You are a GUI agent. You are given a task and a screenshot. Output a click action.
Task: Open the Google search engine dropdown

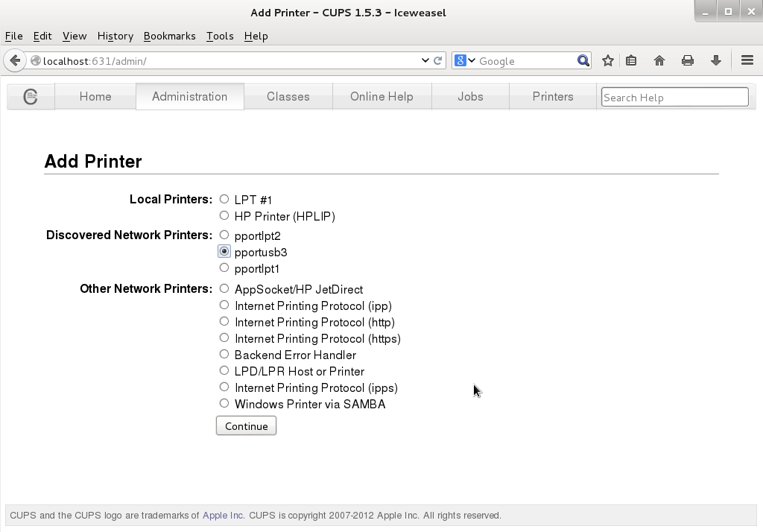465,61
